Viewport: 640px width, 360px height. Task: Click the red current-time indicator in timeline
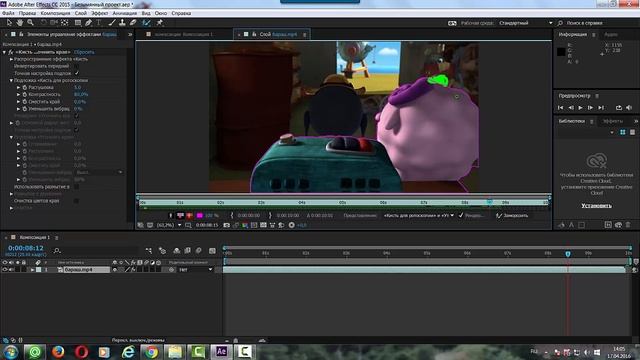pos(568,253)
